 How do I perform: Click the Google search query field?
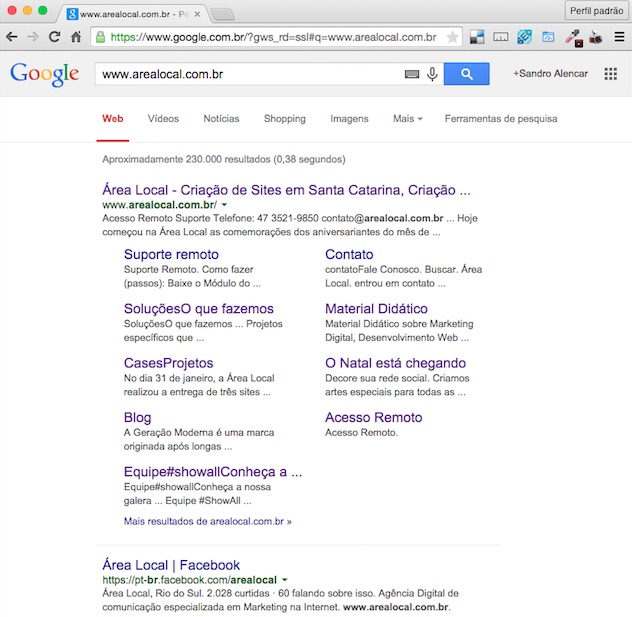tap(250, 74)
